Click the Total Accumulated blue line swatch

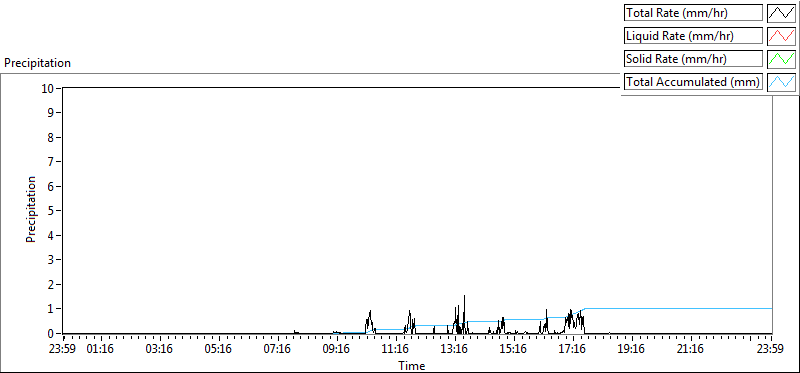[x=782, y=82]
